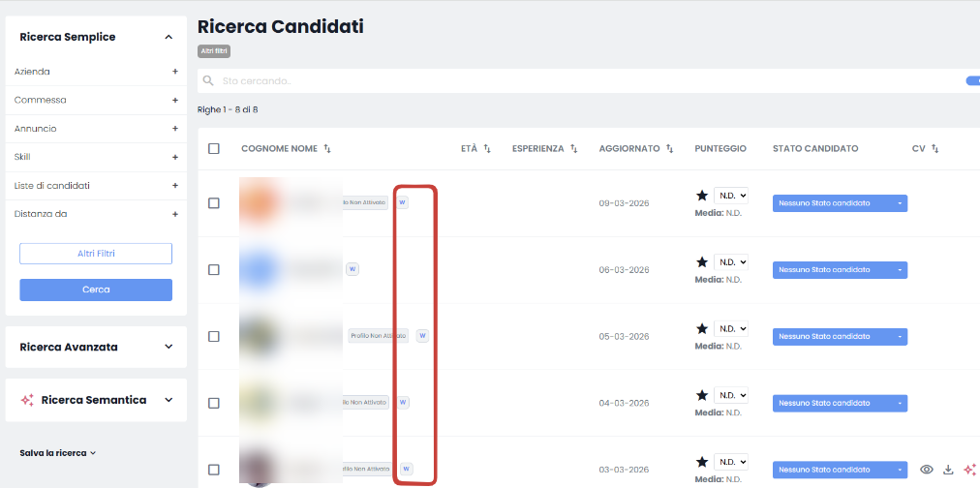The height and width of the screenshot is (488, 980).
Task: Open Nessuno Stato candidato dropdown for 06-03-2026
Action: pos(840,270)
